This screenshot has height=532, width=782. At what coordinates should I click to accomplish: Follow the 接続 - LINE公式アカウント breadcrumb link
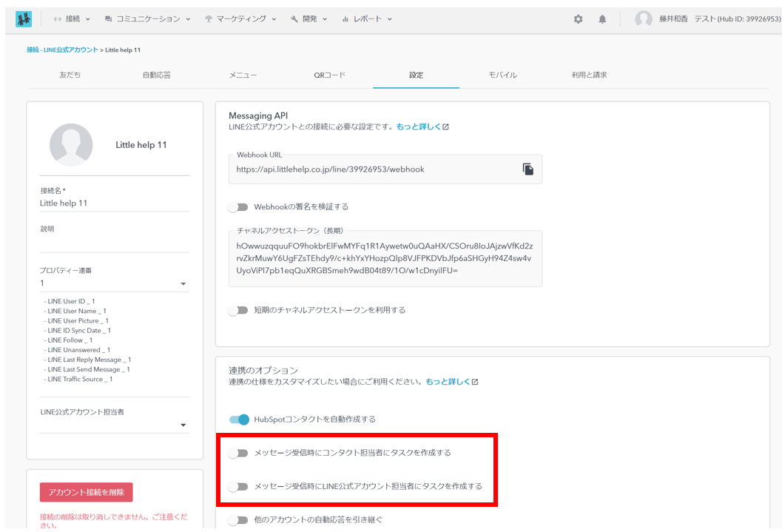pos(62,50)
